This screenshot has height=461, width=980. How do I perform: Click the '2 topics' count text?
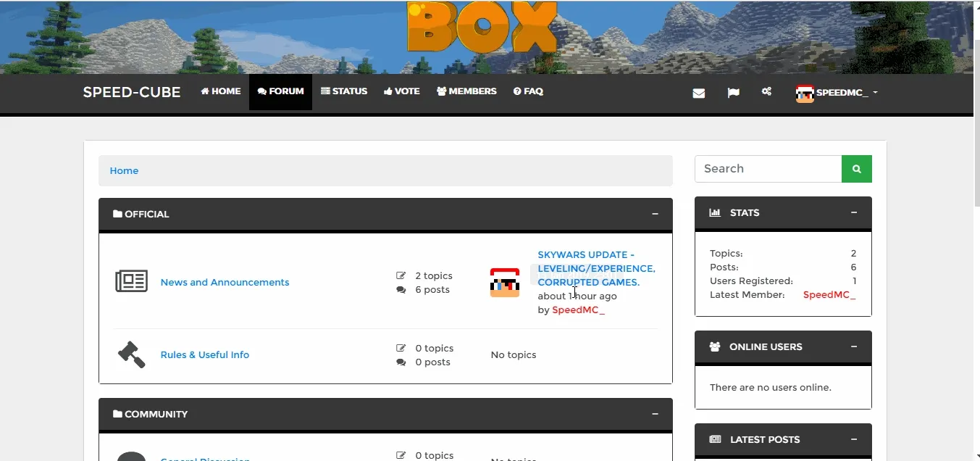pyautogui.click(x=434, y=275)
